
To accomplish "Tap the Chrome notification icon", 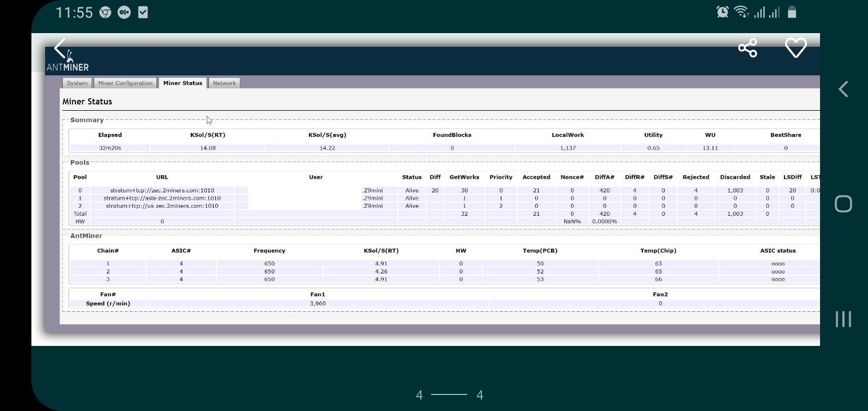I will tap(105, 13).
